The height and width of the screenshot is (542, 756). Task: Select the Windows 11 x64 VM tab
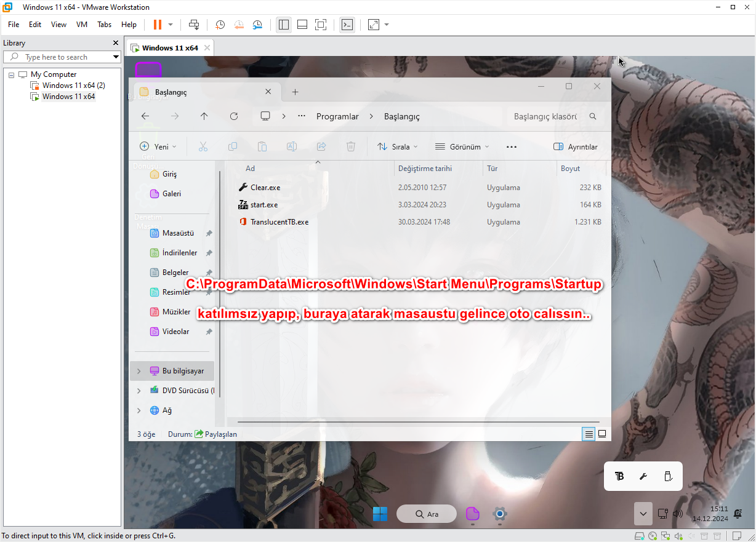pos(170,48)
